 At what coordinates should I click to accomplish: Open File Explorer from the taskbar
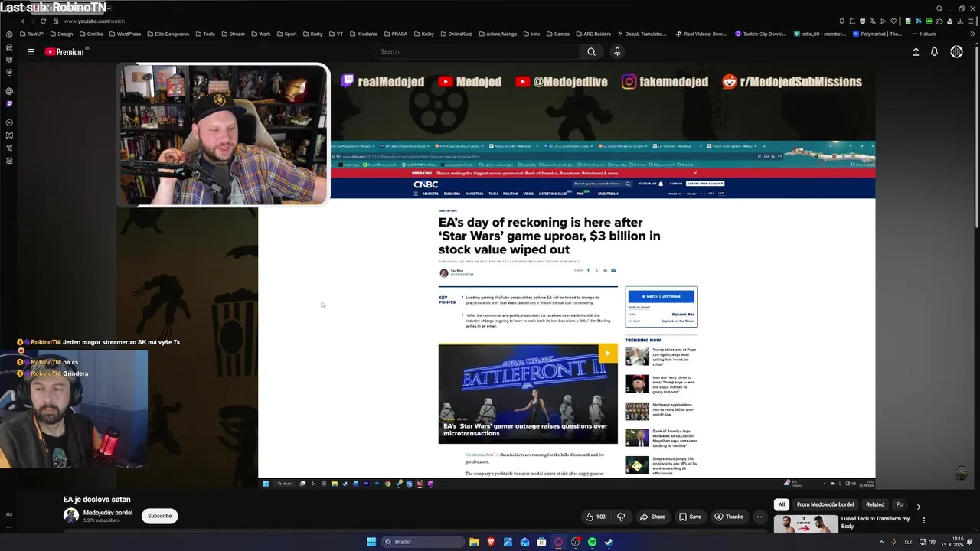[x=474, y=542]
